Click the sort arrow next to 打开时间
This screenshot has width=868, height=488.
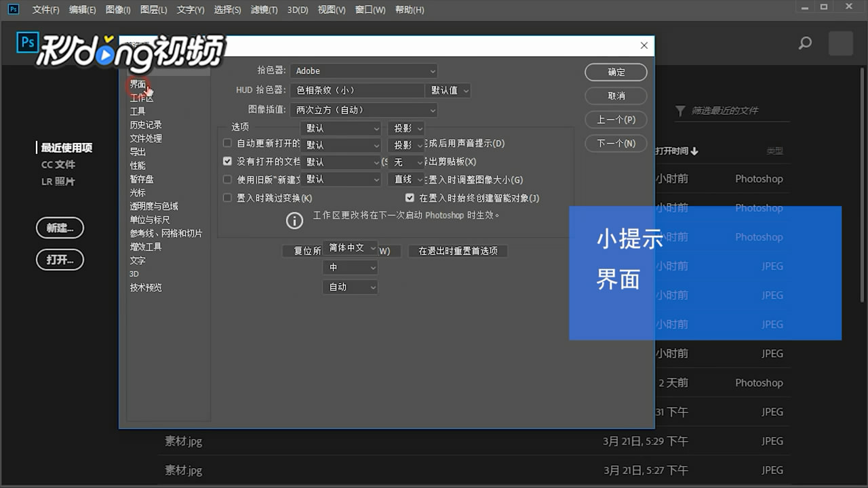click(694, 151)
